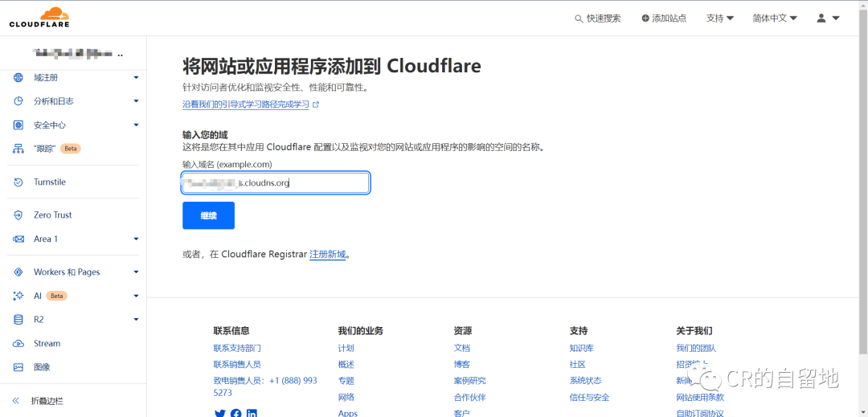868x417 pixels.
Task: Open the user account menu
Action: tap(828, 18)
